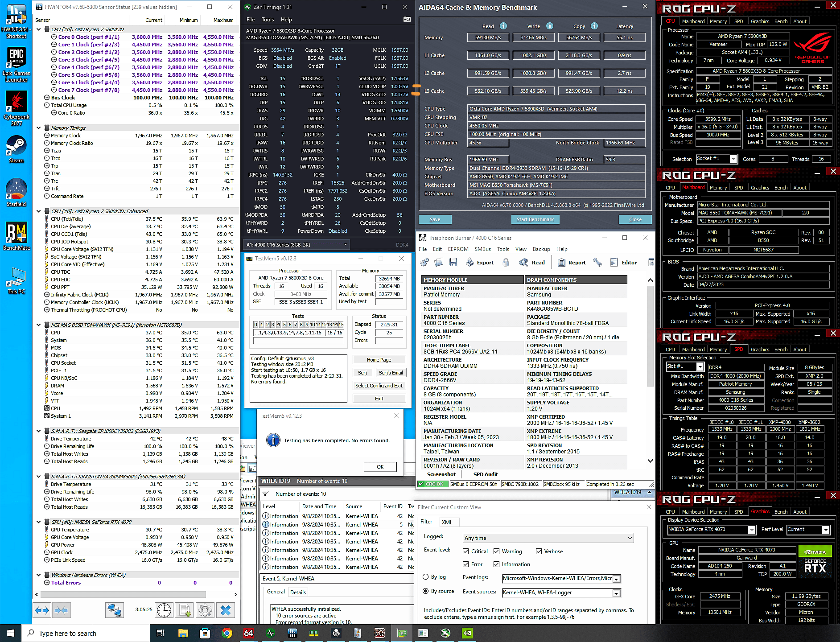This screenshot has width=840, height=642.
Task: Toggle Verbose event level checkbox
Action: [x=539, y=551]
